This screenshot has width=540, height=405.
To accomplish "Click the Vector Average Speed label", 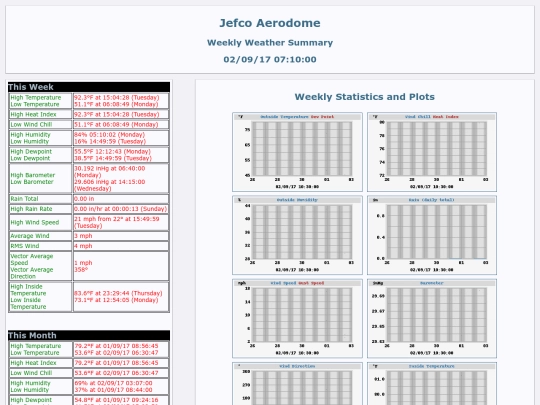I will [x=32, y=259].
